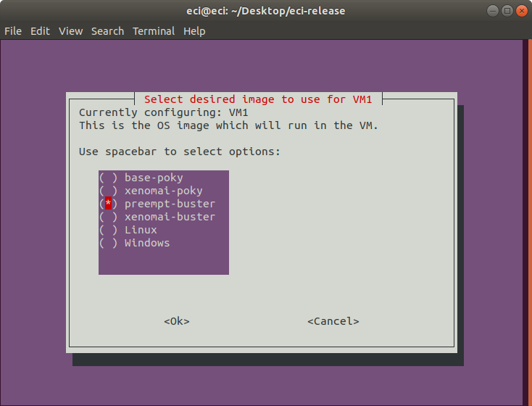The width and height of the screenshot is (532, 406).
Task: Minimize the terminal window
Action: tap(493, 11)
